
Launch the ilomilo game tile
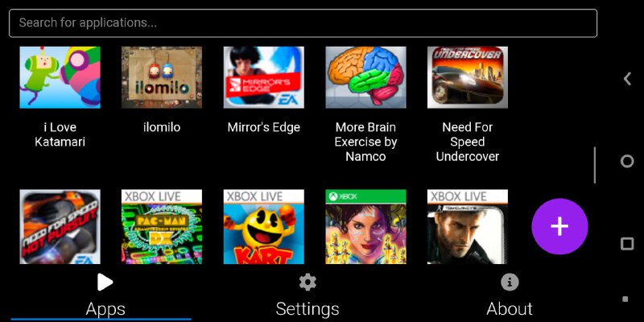pos(162,77)
